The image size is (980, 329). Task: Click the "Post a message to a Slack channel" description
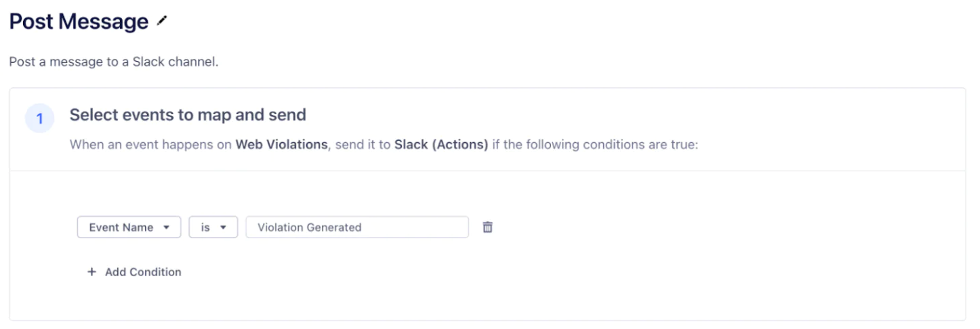point(113,62)
